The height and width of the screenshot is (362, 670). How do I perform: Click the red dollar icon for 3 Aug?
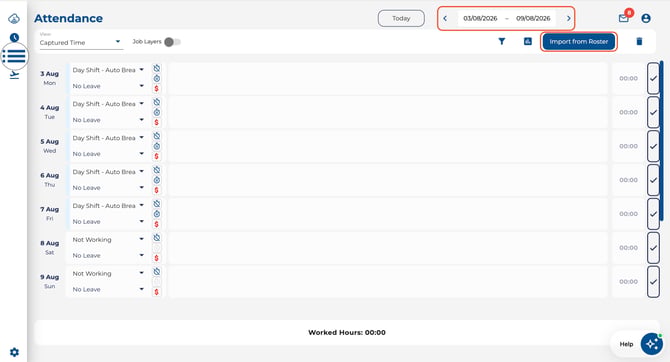(156, 88)
